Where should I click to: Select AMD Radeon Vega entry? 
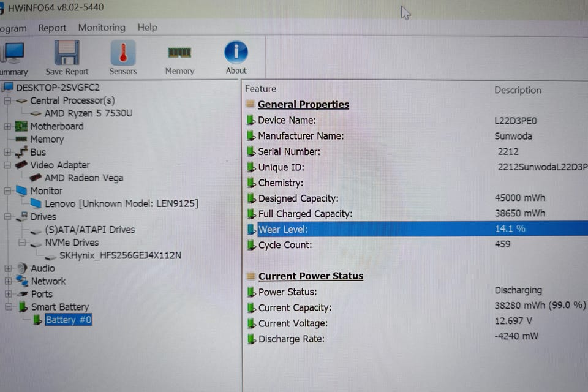coord(84,178)
